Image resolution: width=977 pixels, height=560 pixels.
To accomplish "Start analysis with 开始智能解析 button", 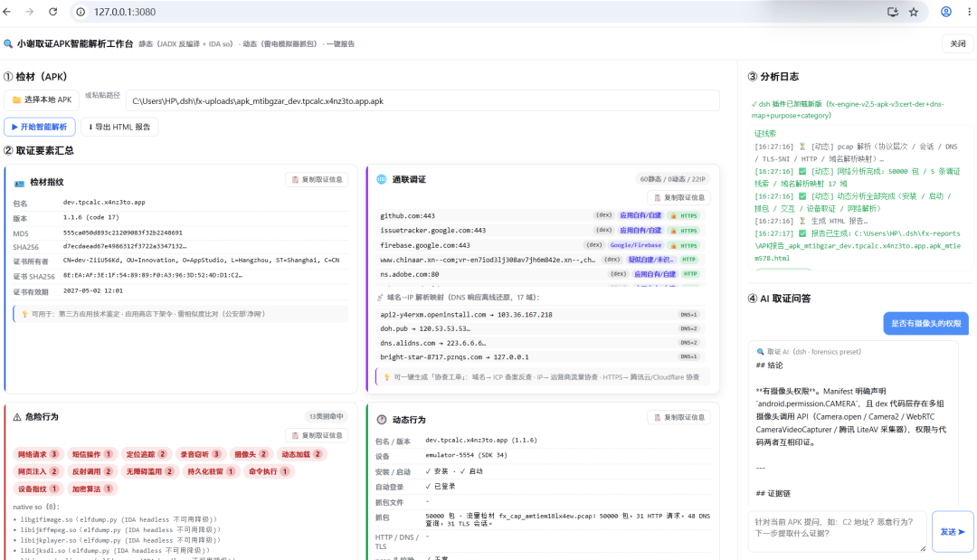I will coord(39,127).
